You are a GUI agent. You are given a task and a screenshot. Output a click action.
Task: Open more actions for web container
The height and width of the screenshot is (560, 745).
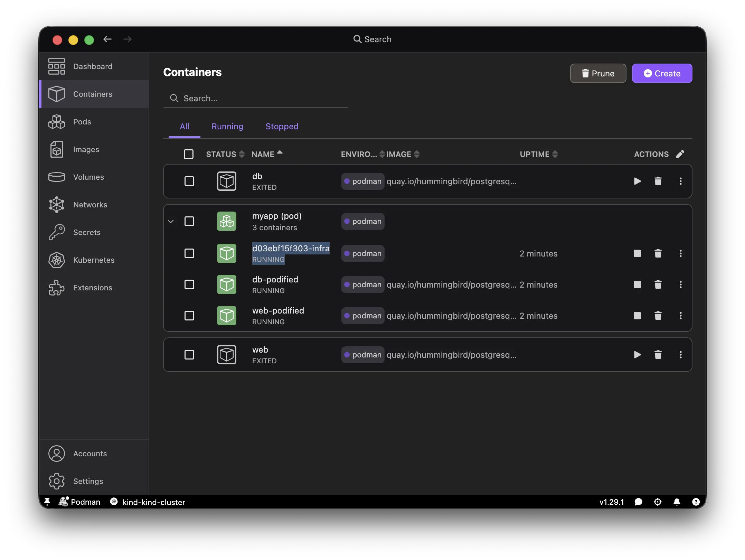[x=681, y=355]
